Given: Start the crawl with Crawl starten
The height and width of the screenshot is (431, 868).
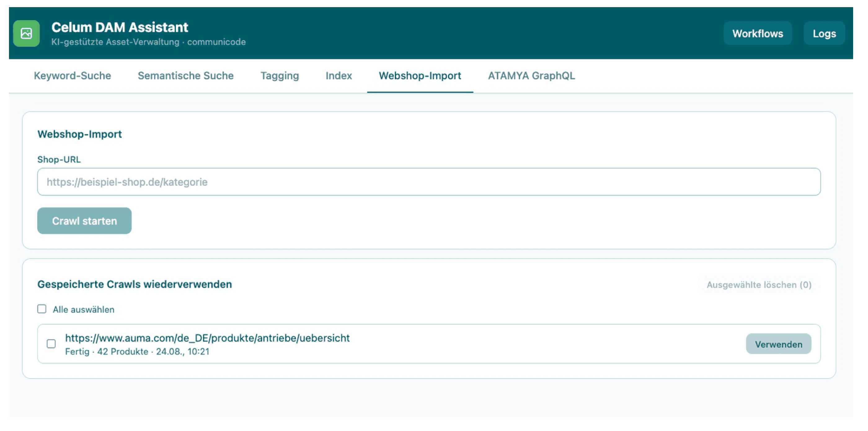Looking at the screenshot, I should [84, 221].
